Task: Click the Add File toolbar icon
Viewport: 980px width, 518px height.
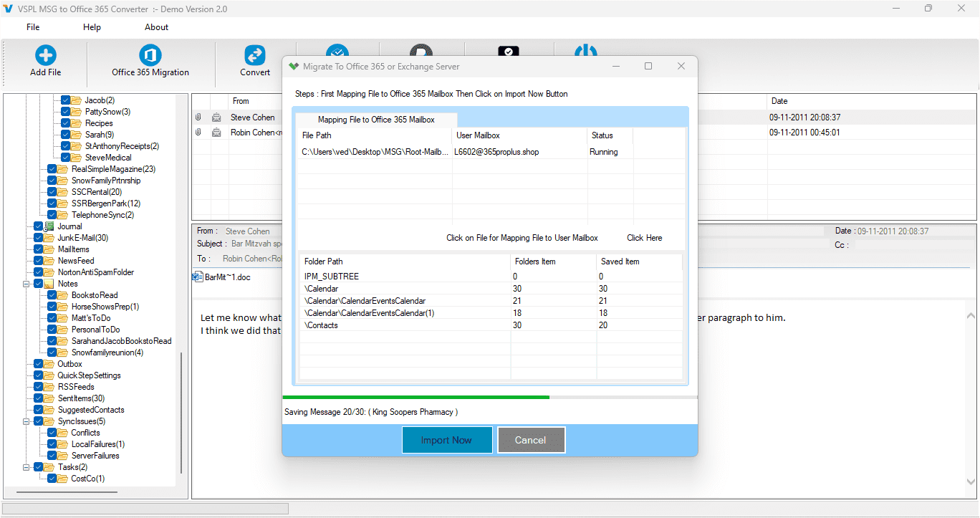Action: point(46,55)
